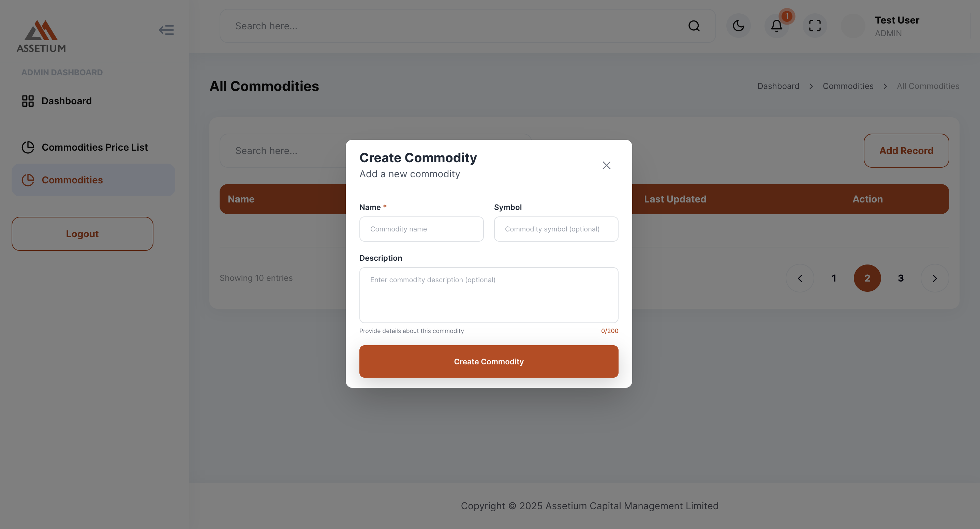Click the Logout button

(82, 234)
